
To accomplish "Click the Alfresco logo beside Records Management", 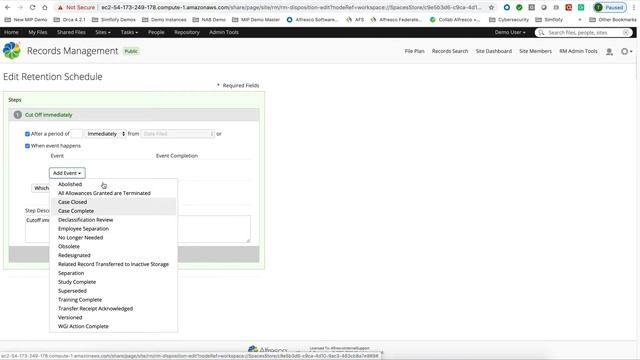I will [12, 51].
